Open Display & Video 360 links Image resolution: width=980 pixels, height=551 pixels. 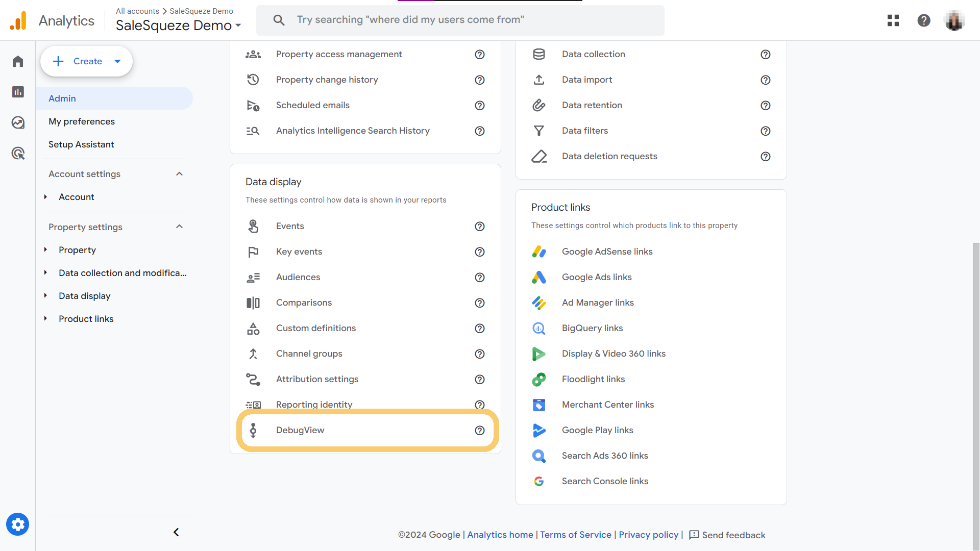click(x=614, y=354)
